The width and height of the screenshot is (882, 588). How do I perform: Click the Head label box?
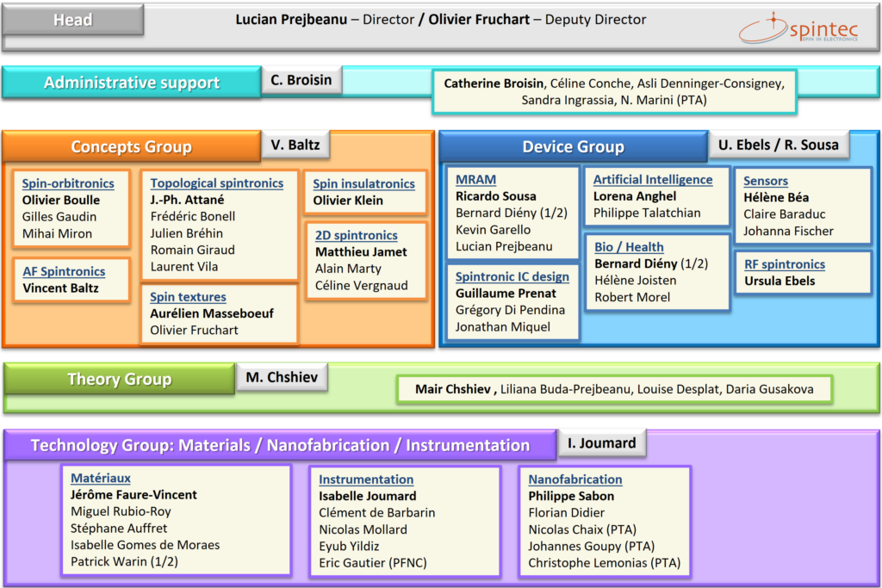click(x=73, y=21)
